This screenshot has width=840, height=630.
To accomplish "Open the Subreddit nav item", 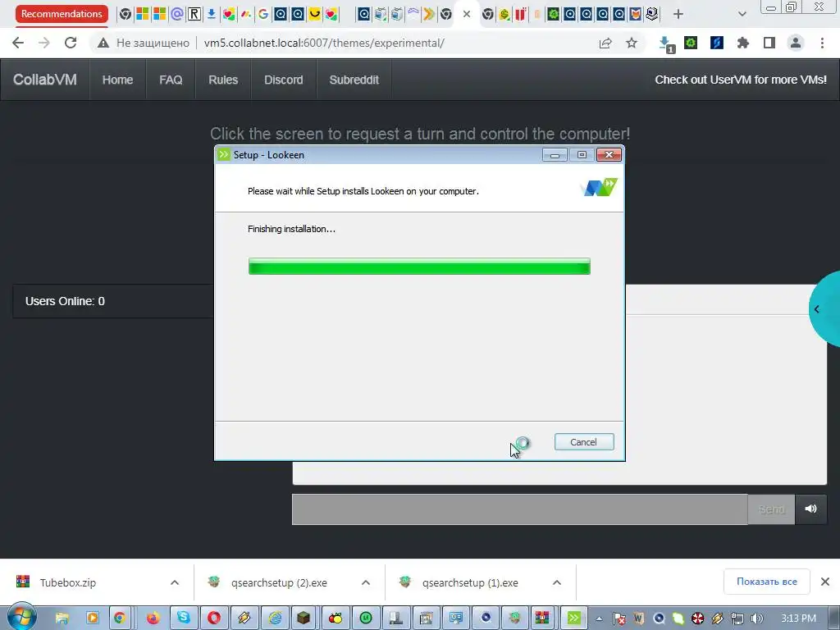I will (x=354, y=80).
